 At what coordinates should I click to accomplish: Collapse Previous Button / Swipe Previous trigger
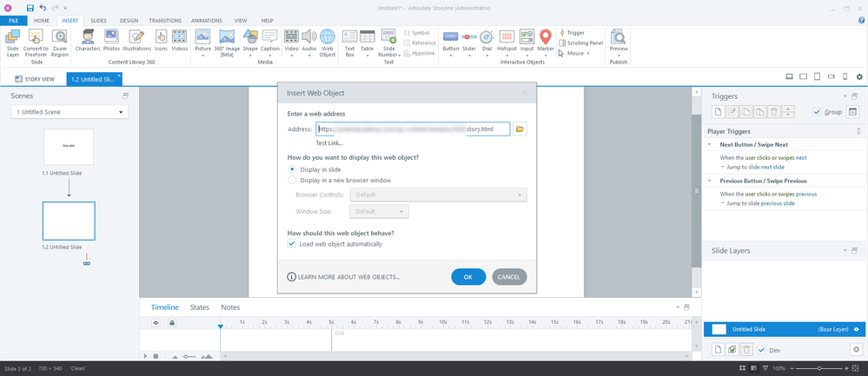(711, 181)
